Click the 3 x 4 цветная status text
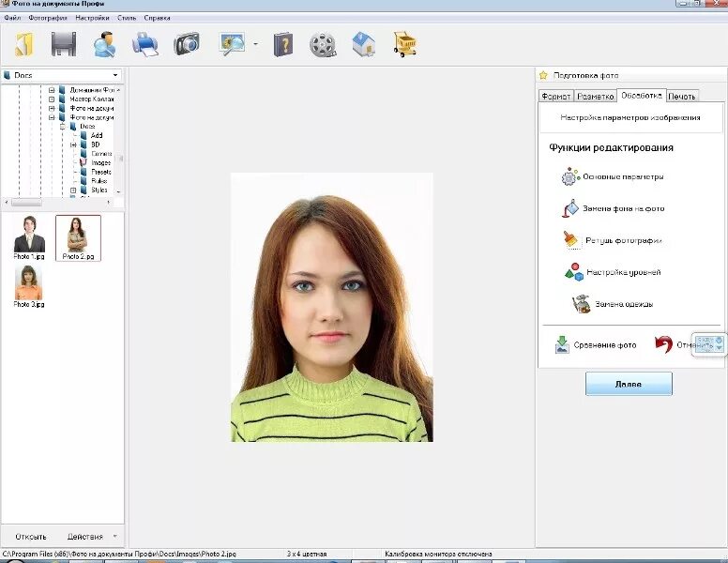This screenshot has width=728, height=563. pos(307,554)
